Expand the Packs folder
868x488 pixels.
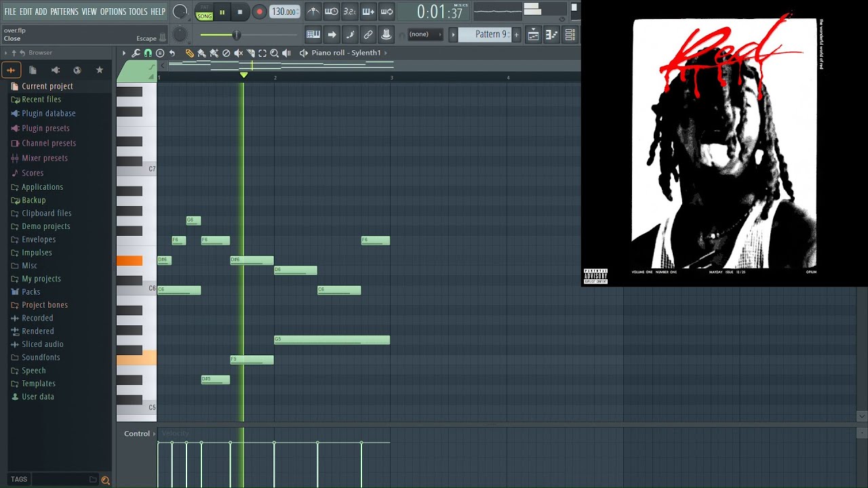point(31,292)
